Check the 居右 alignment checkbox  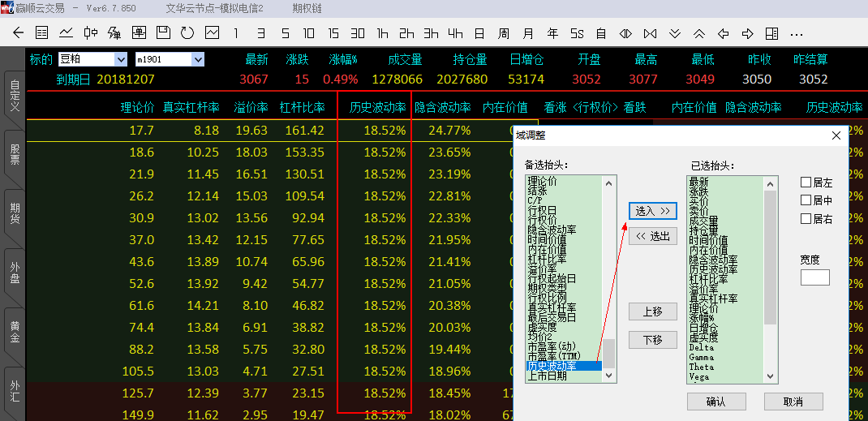pyautogui.click(x=806, y=218)
